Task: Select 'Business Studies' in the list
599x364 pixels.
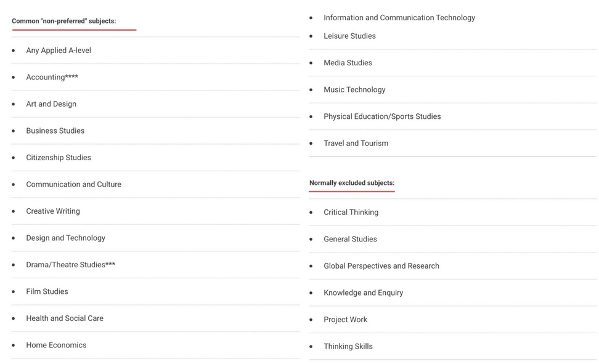Action: coord(55,131)
